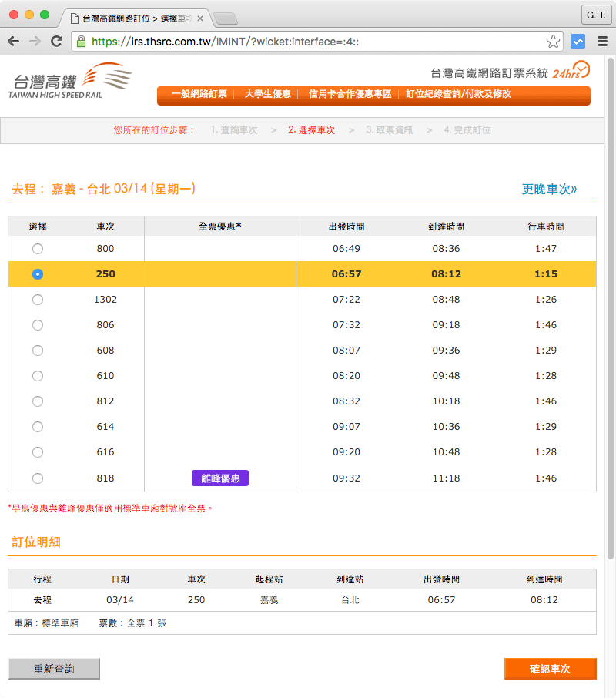Click the browser back arrow
Viewport: 616px width, 698px height.
pyautogui.click(x=14, y=42)
